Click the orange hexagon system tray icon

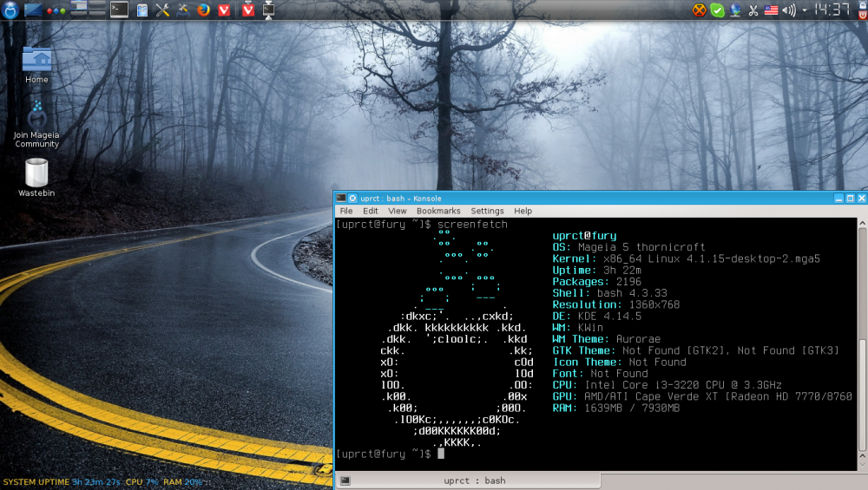point(699,10)
